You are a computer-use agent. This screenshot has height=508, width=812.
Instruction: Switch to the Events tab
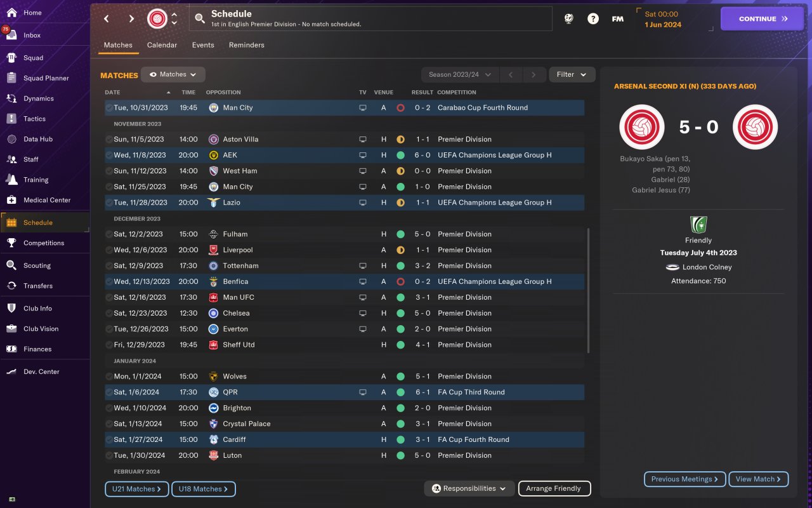pyautogui.click(x=203, y=45)
